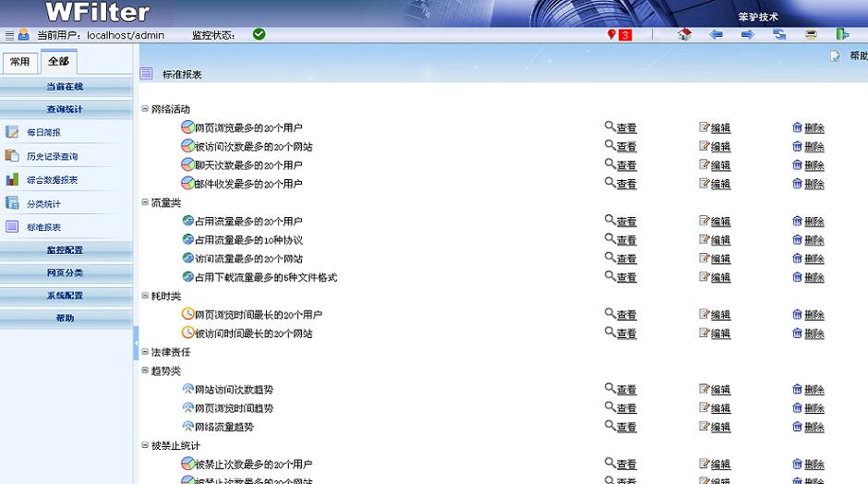The width and height of the screenshot is (868, 484).
Task: Click the home icon in top toolbar
Action: (684, 35)
